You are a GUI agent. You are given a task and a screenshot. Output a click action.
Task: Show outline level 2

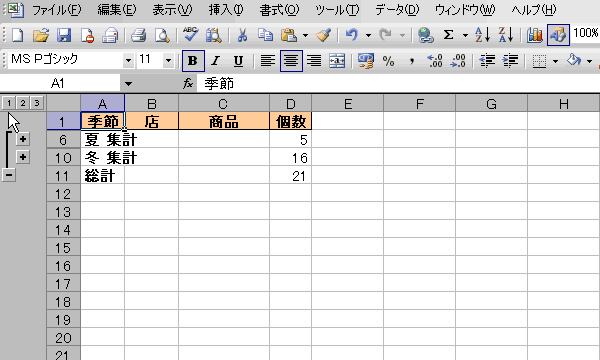point(23,103)
